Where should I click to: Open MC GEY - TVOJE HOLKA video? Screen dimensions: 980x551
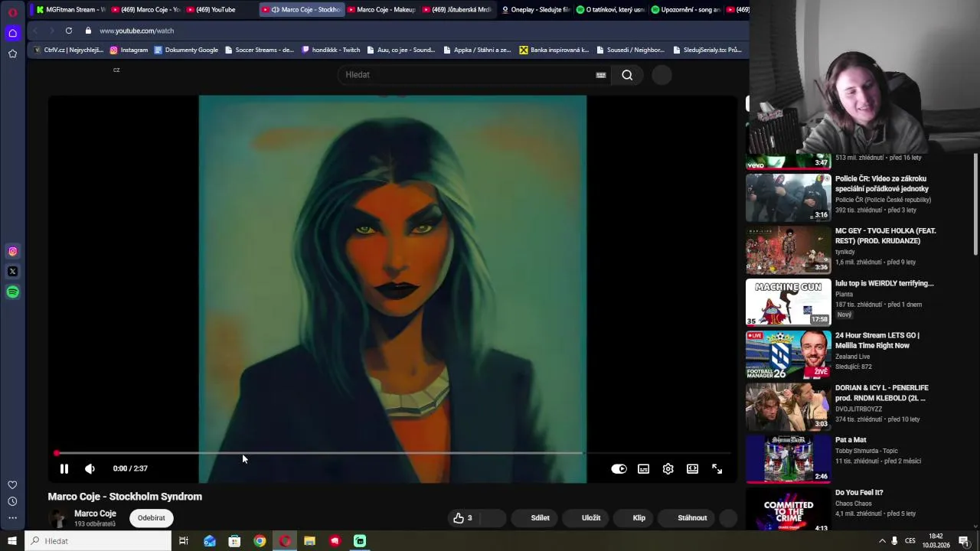click(x=788, y=249)
